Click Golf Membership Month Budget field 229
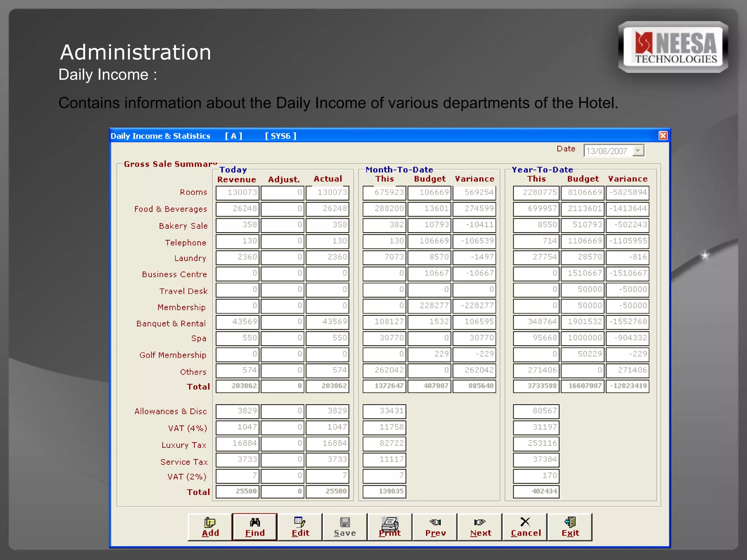 pyautogui.click(x=429, y=354)
